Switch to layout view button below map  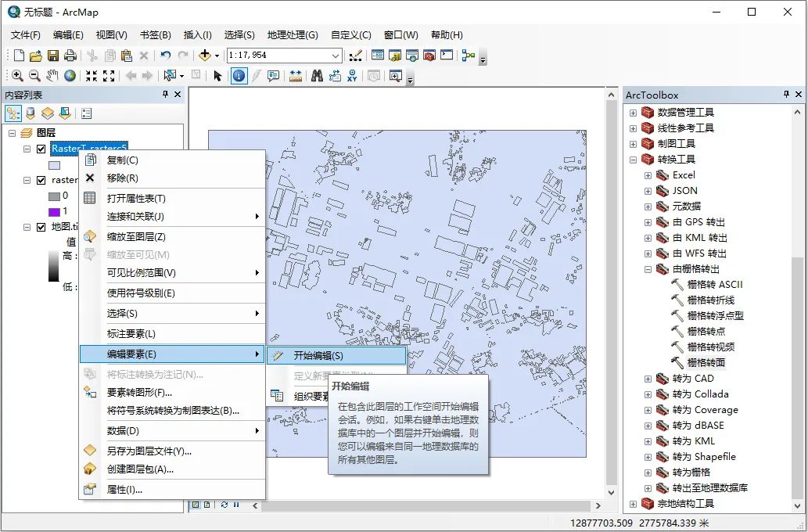pyautogui.click(x=206, y=505)
